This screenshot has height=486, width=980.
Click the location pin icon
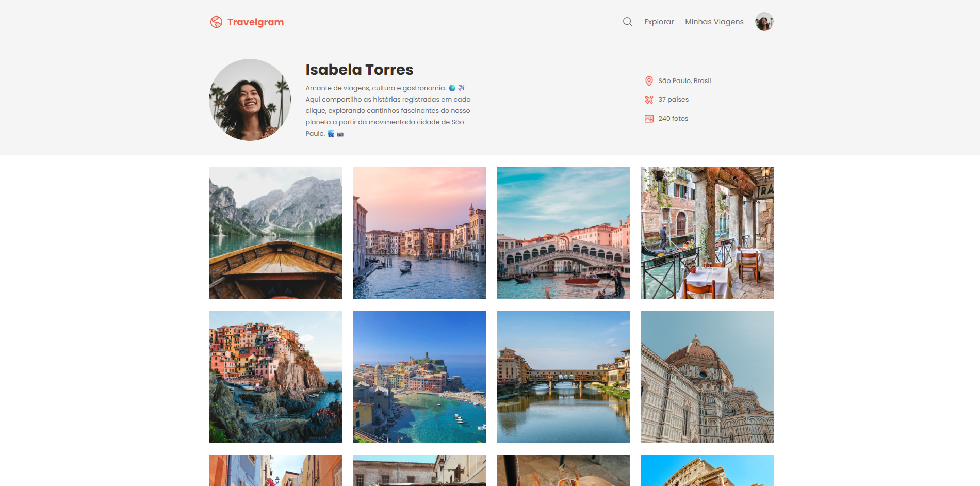649,81
